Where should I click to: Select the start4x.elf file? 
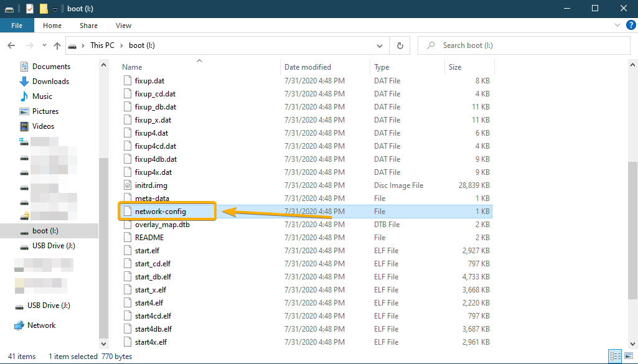(x=151, y=342)
